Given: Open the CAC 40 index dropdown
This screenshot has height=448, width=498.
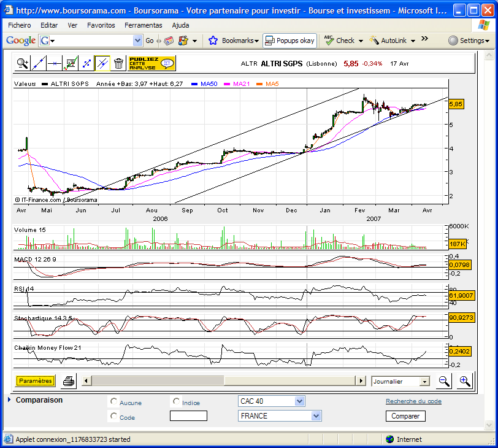Looking at the screenshot, I should coord(299,401).
